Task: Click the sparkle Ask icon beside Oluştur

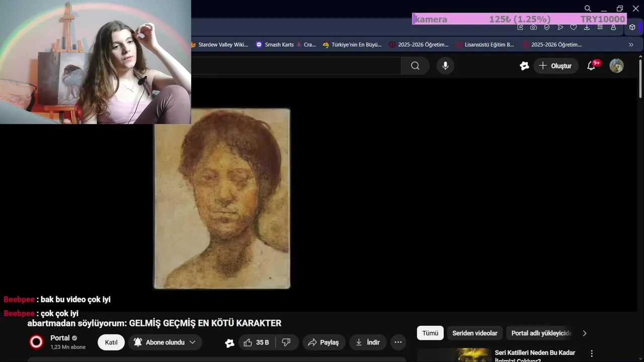Action: point(524,66)
